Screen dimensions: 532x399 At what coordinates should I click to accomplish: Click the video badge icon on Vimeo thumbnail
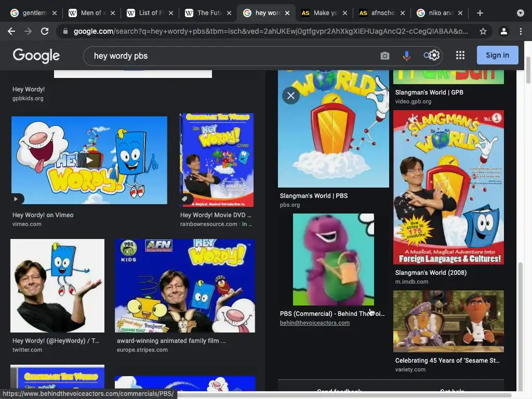click(x=16, y=199)
